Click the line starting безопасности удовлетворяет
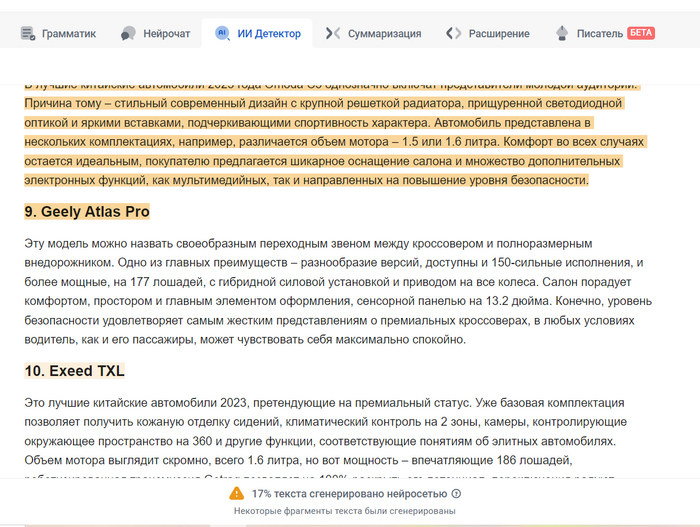700x527 pixels. click(329, 320)
